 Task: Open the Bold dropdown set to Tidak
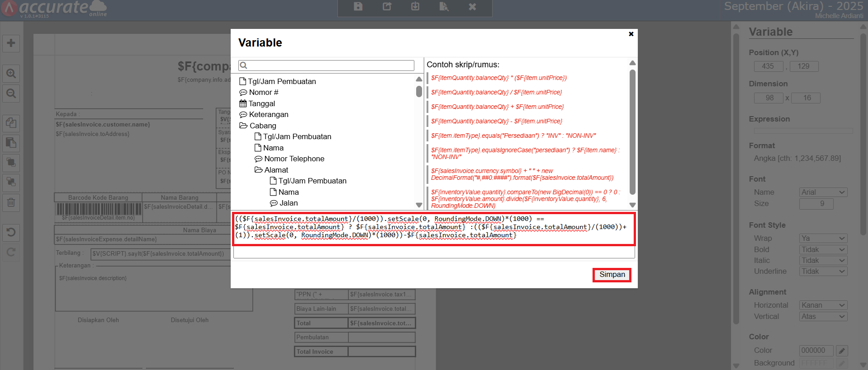pos(823,250)
